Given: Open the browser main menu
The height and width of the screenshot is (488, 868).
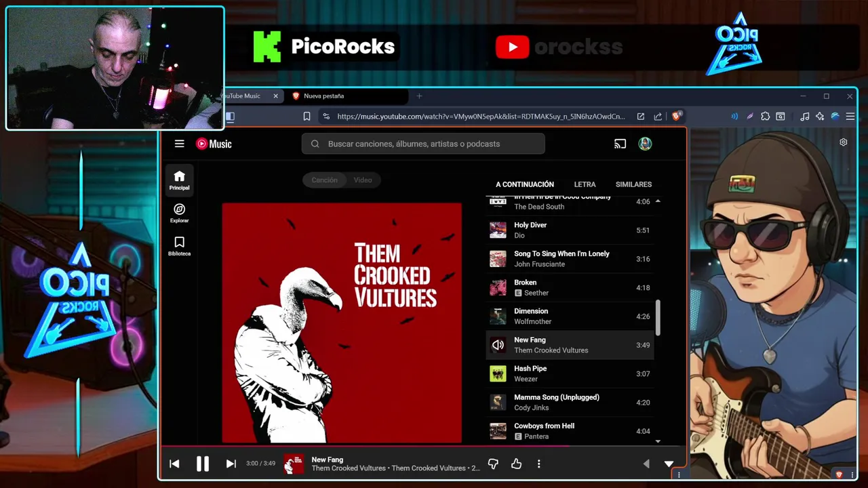Looking at the screenshot, I should (850, 117).
